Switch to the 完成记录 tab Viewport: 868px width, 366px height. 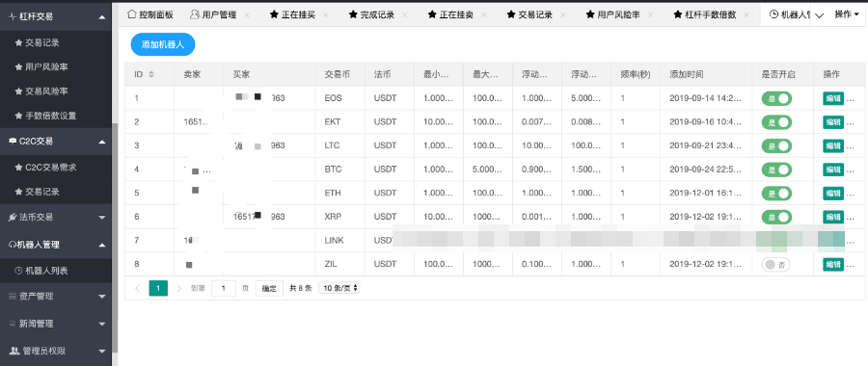pyautogui.click(x=371, y=14)
